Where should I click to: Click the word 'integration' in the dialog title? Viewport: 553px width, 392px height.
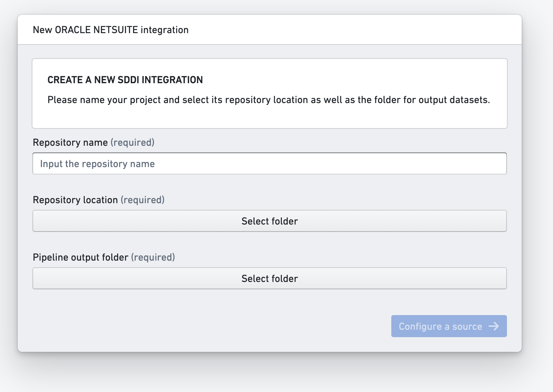[165, 30]
